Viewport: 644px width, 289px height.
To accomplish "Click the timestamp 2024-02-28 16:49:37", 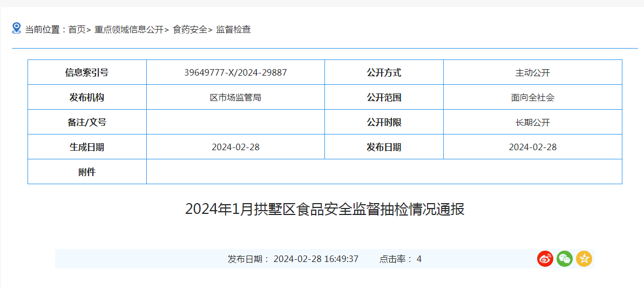I will click(x=316, y=259).
